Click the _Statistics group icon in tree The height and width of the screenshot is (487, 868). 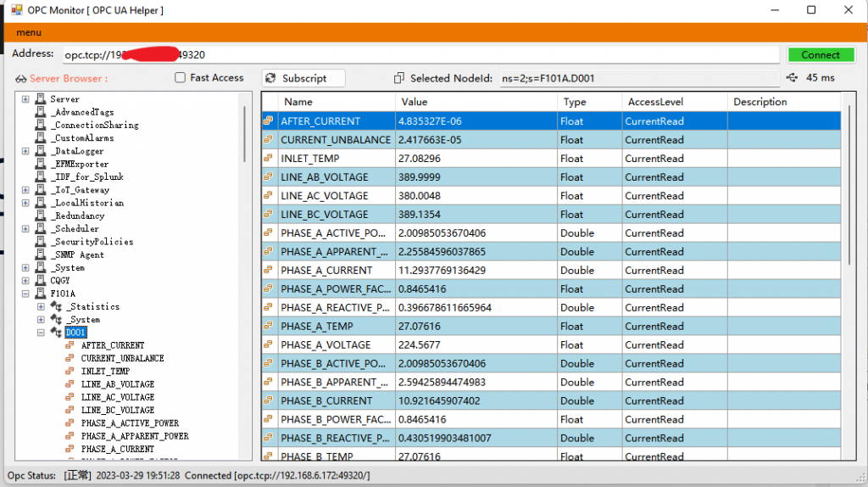(x=57, y=306)
